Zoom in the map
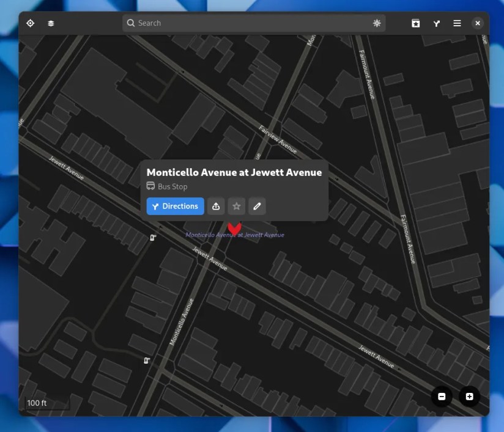The width and height of the screenshot is (504, 432). (469, 397)
